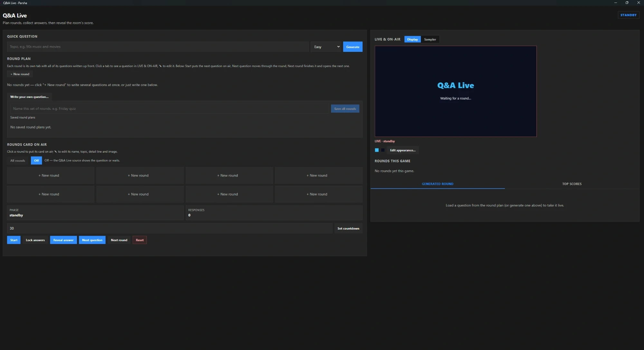Select the Write your own question tab
This screenshot has width=644, height=350.
click(x=29, y=97)
